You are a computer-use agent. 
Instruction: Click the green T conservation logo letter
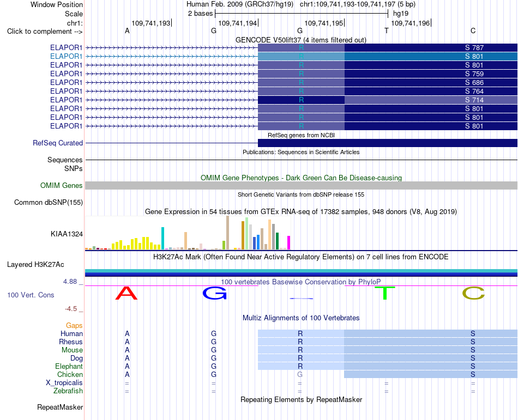coord(385,293)
